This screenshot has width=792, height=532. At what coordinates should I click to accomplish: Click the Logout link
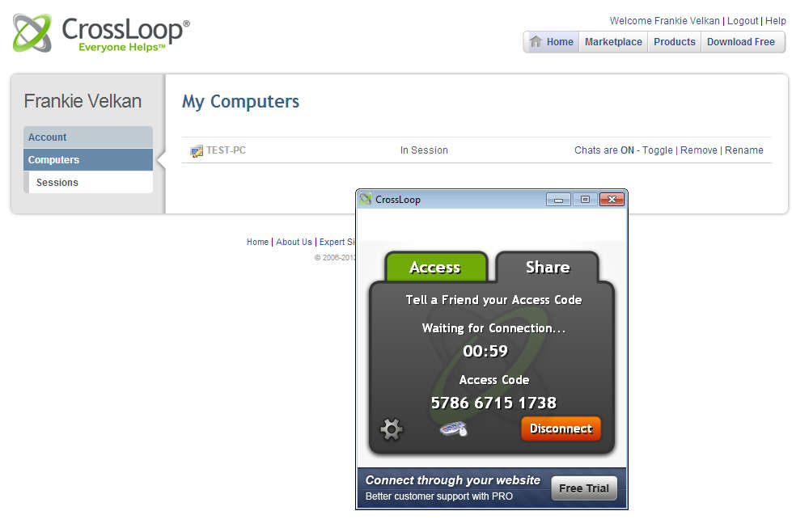click(x=743, y=21)
